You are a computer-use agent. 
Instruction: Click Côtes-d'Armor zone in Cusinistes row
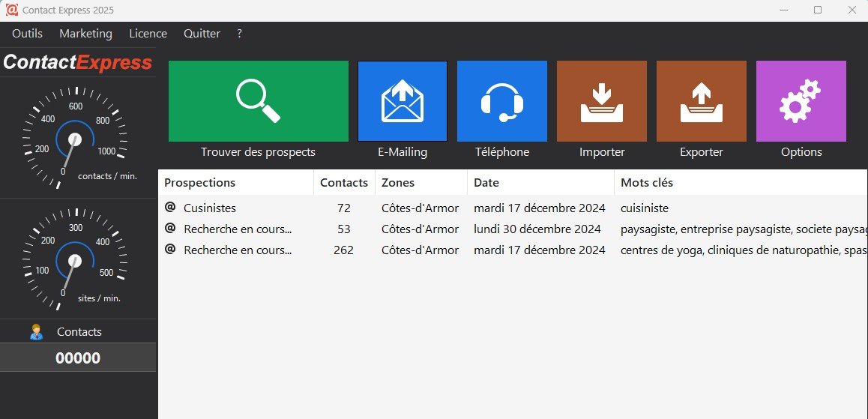pyautogui.click(x=421, y=208)
